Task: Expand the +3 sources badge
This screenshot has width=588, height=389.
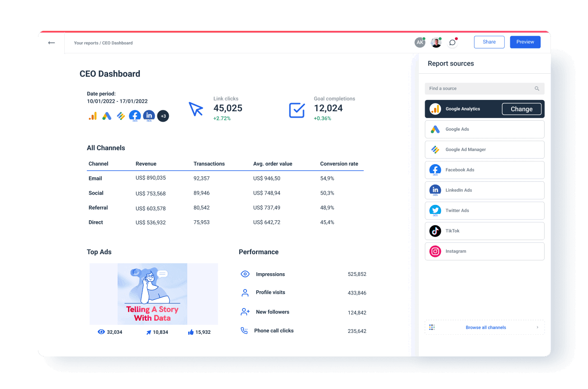Action: [163, 116]
